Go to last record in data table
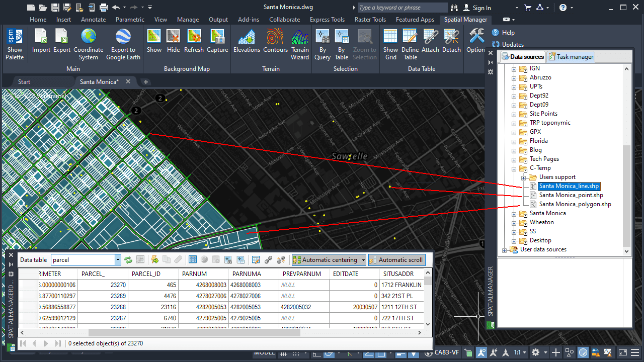The image size is (644, 362). [x=57, y=343]
